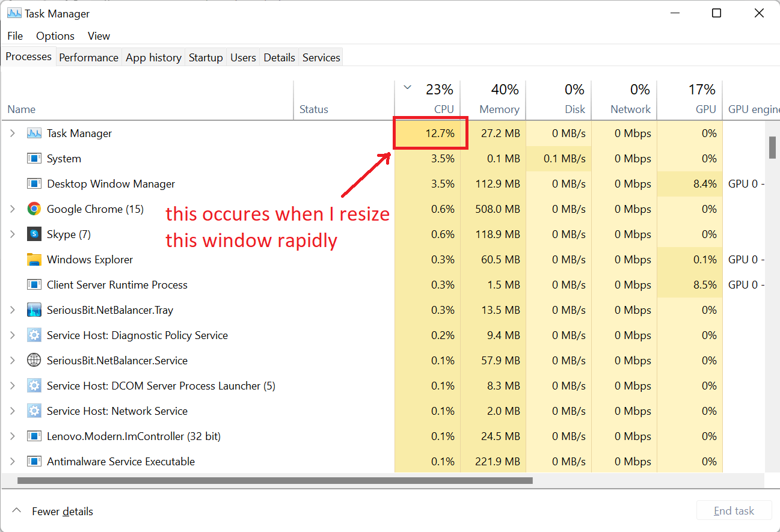The image size is (780, 532).
Task: Switch to the Users tab
Action: click(x=243, y=58)
